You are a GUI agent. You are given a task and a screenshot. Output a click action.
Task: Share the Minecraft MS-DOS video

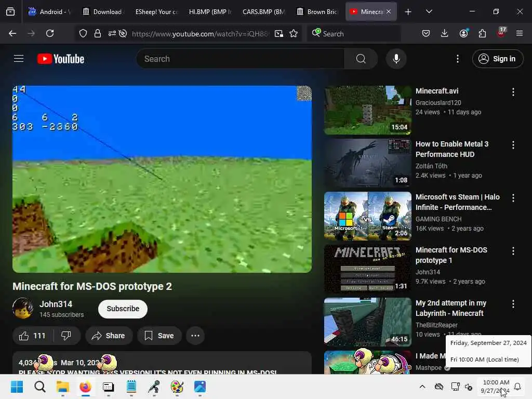click(x=109, y=336)
